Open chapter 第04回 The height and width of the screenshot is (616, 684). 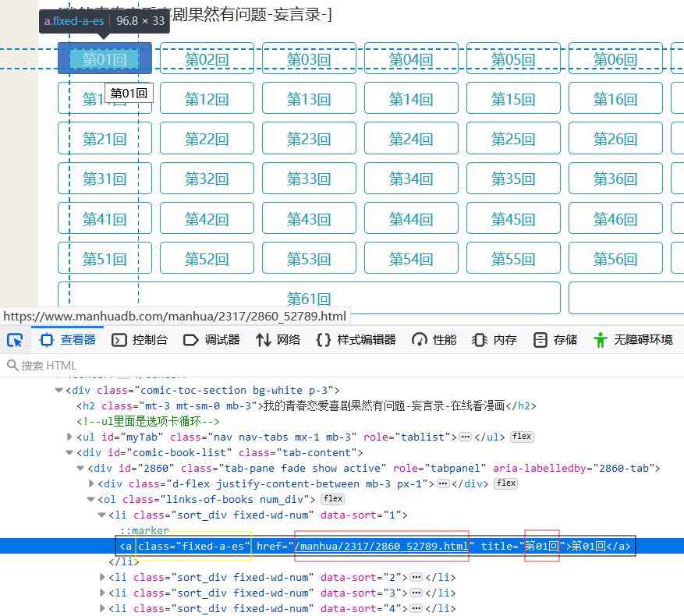pyautogui.click(x=411, y=58)
